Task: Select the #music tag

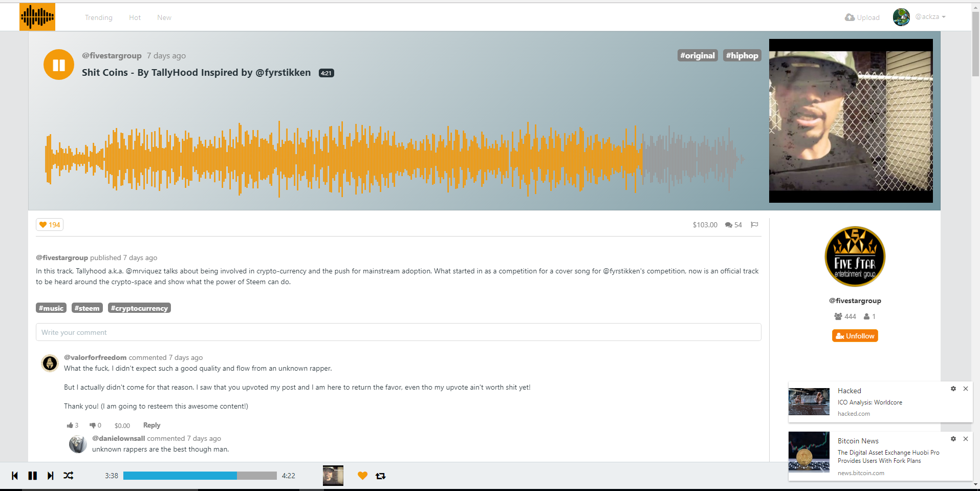Action: [51, 308]
